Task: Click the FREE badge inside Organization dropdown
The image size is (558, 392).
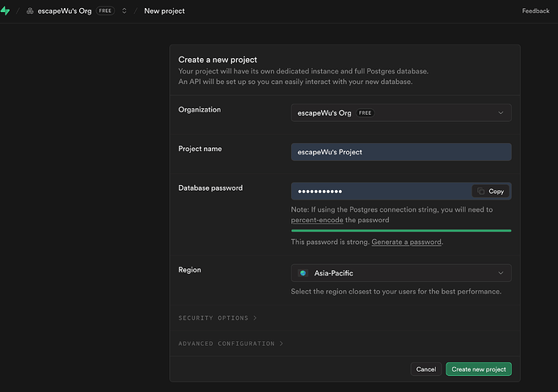Action: pos(365,113)
